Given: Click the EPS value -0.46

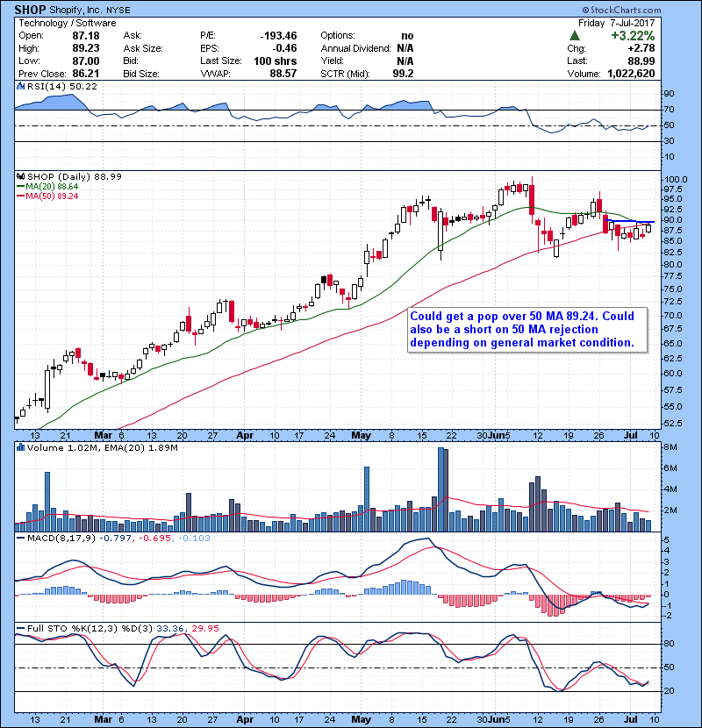Looking at the screenshot, I should pos(285,48).
